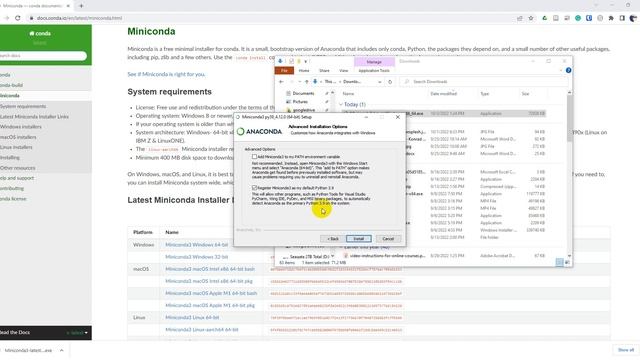Click the blue download arrow in Explorer title bar
640x360 pixels.
(280, 61)
